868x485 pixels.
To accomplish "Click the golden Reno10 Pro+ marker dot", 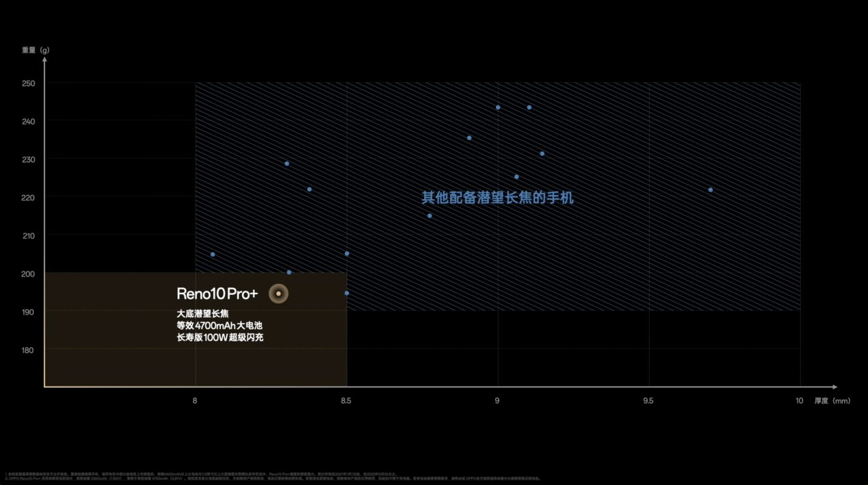I will pyautogui.click(x=278, y=293).
